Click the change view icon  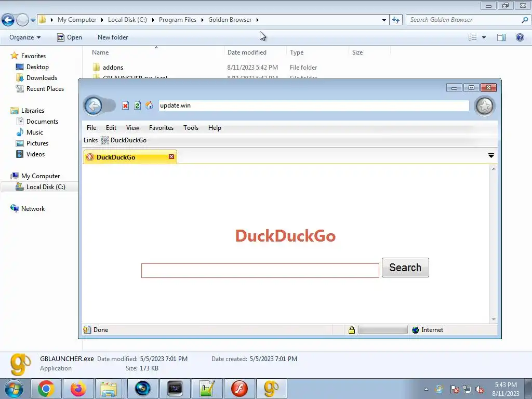pos(473,37)
